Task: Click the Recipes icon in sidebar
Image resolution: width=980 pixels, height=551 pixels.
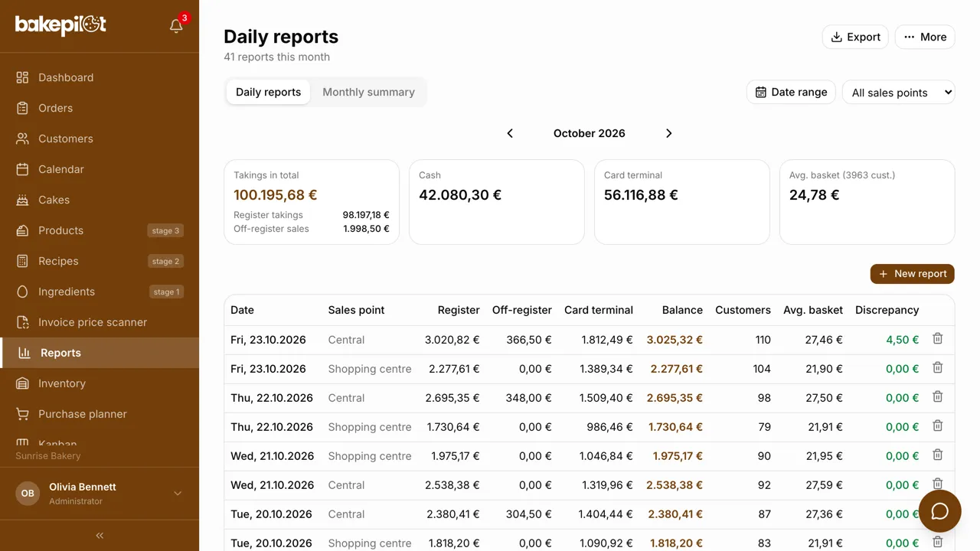Action: pos(23,261)
